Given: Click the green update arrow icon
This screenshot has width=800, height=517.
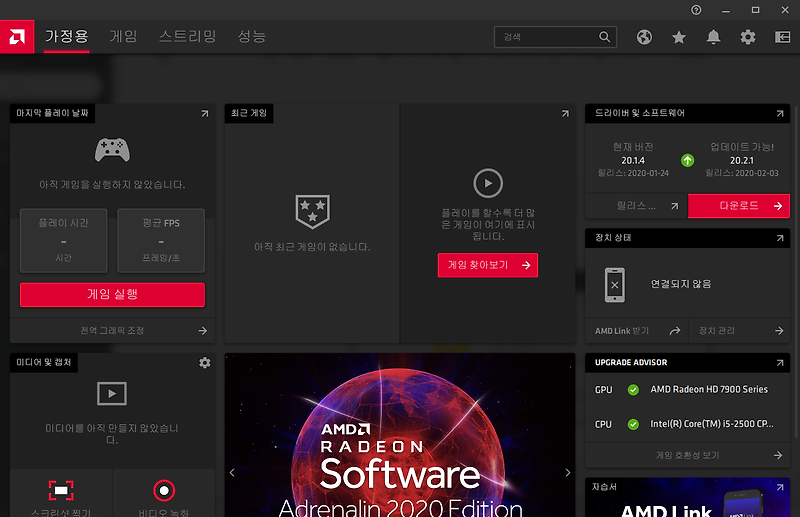Looking at the screenshot, I should (x=688, y=161).
